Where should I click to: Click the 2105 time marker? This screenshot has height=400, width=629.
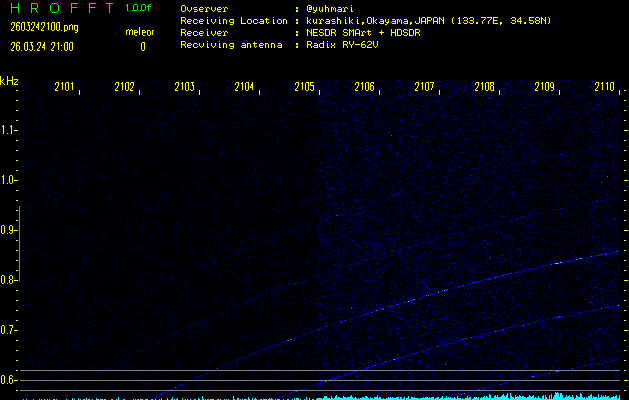tap(304, 87)
